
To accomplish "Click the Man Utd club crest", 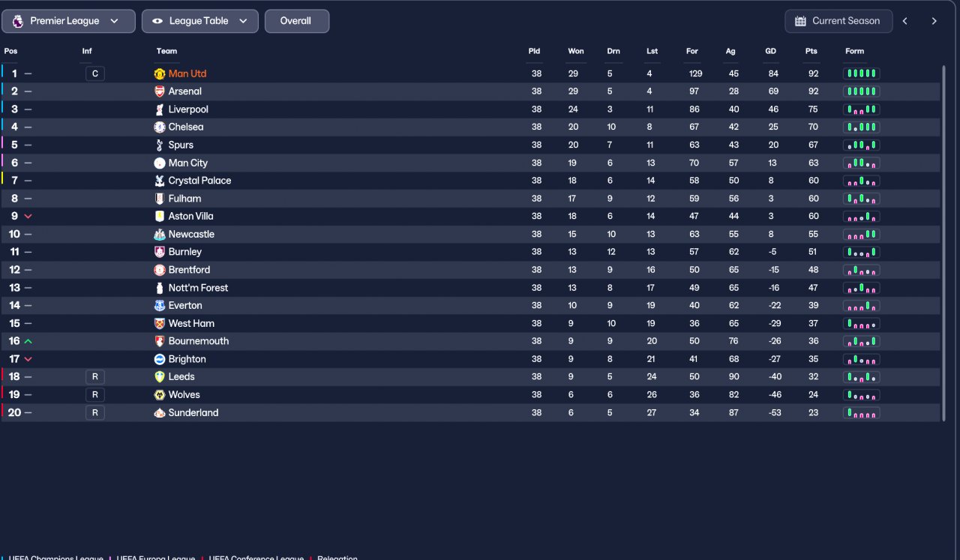I will tap(160, 73).
